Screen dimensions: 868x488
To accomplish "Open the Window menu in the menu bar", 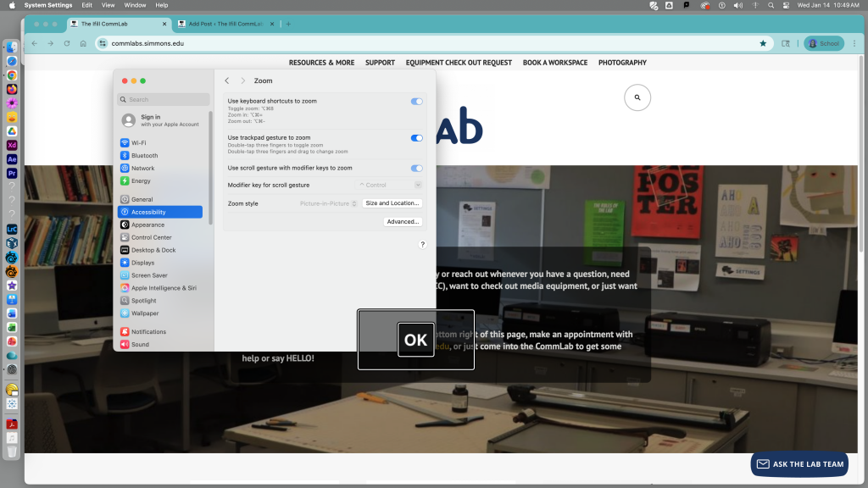I will pyautogui.click(x=135, y=5).
